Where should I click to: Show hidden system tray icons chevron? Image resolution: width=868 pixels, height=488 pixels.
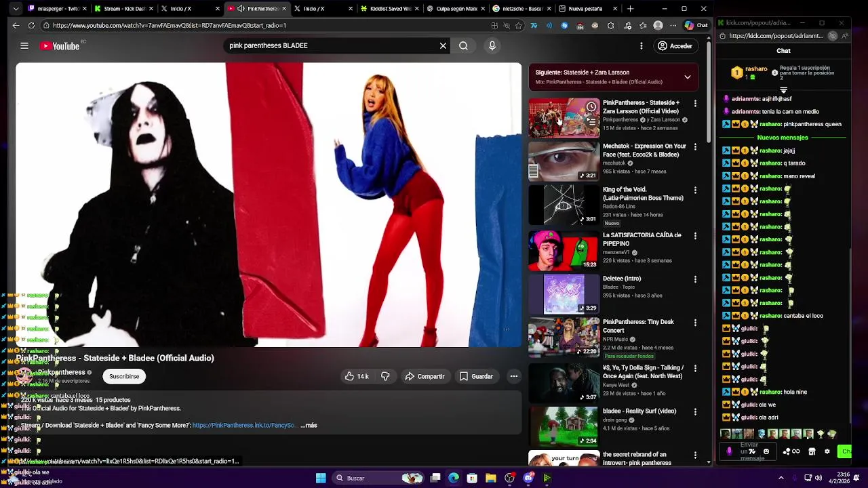point(781,478)
